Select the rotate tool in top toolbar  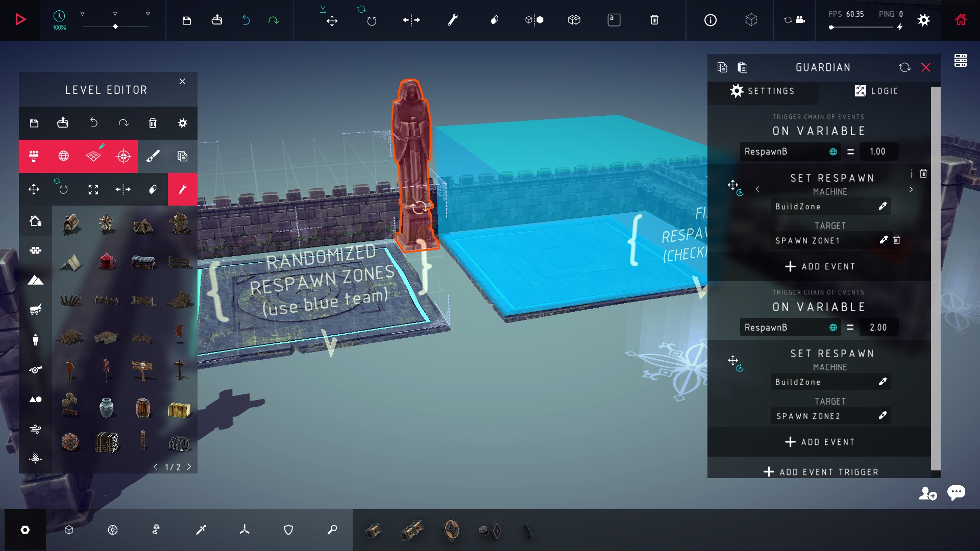point(371,20)
